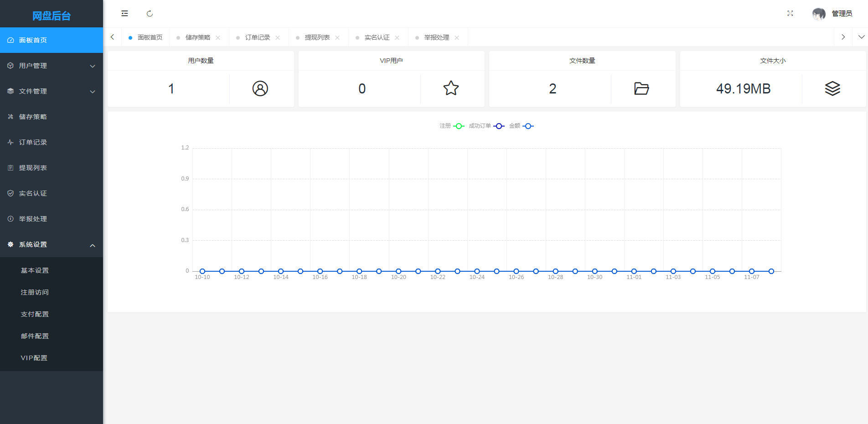Viewport: 868px width, 424px height.
Task: Open 订单记录 in the sidebar
Action: (x=52, y=142)
